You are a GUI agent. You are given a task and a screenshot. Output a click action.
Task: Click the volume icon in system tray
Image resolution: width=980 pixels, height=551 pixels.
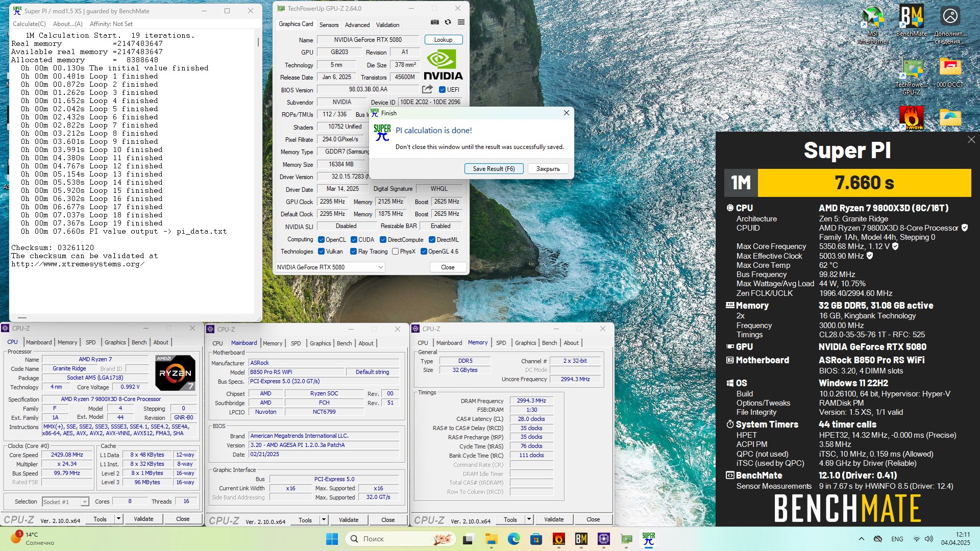(x=928, y=539)
